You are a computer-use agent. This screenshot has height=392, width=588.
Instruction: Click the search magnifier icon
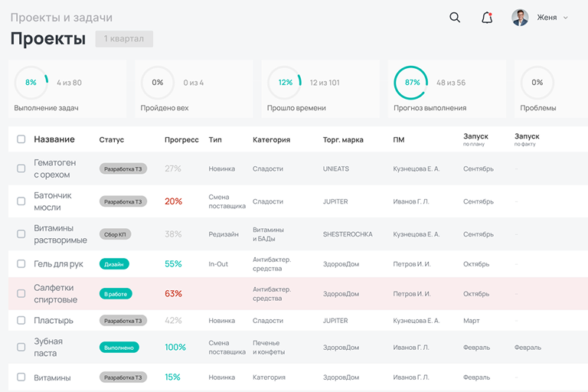[455, 18]
